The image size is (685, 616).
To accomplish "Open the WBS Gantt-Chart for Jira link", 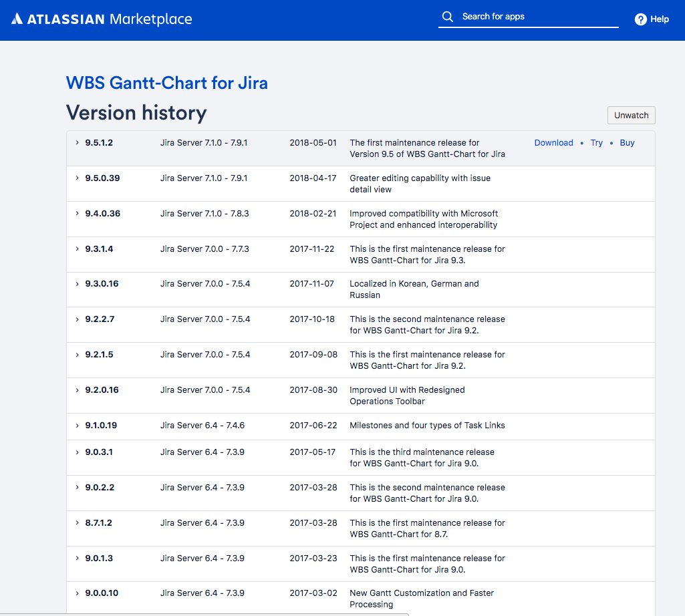I will 166,83.
